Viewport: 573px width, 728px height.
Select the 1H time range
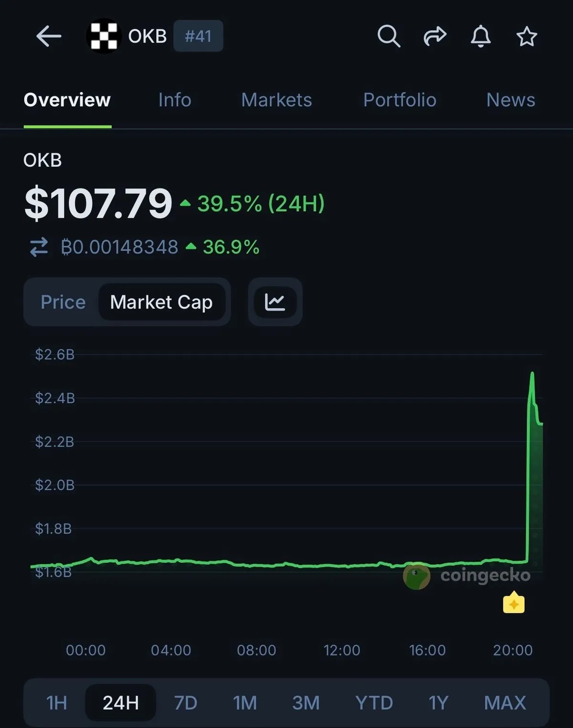[x=56, y=703]
